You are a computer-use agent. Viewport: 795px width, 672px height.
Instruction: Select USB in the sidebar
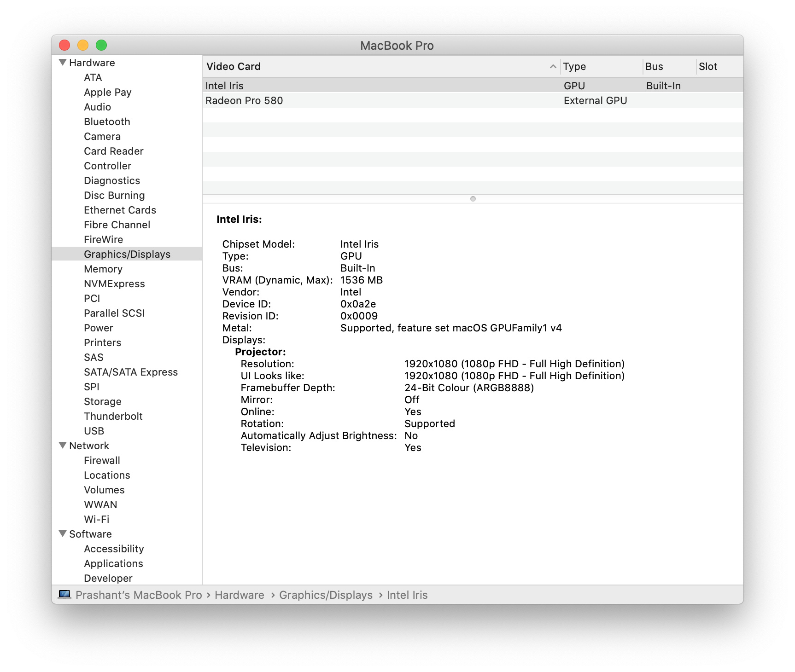tap(94, 431)
